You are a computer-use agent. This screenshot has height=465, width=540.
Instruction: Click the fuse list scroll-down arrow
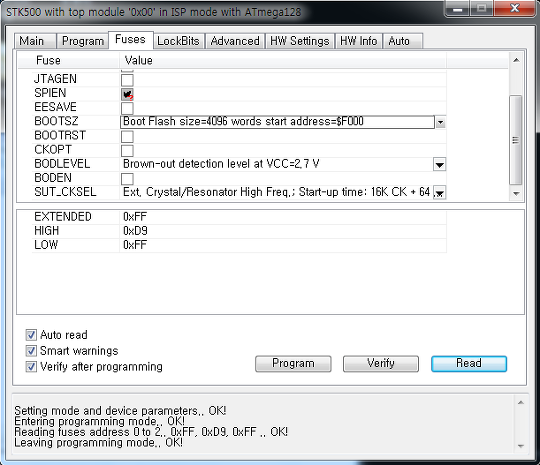(516, 194)
